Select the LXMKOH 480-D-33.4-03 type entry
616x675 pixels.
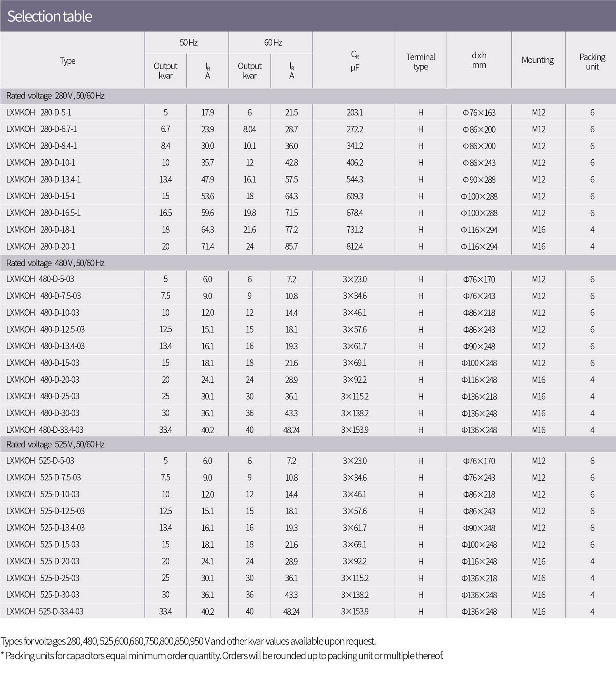(45, 430)
